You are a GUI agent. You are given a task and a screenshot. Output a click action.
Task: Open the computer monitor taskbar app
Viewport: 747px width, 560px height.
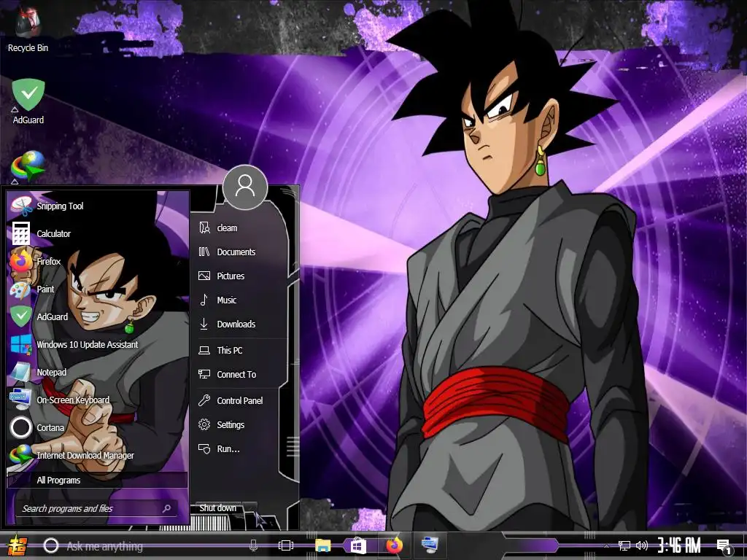point(429,545)
